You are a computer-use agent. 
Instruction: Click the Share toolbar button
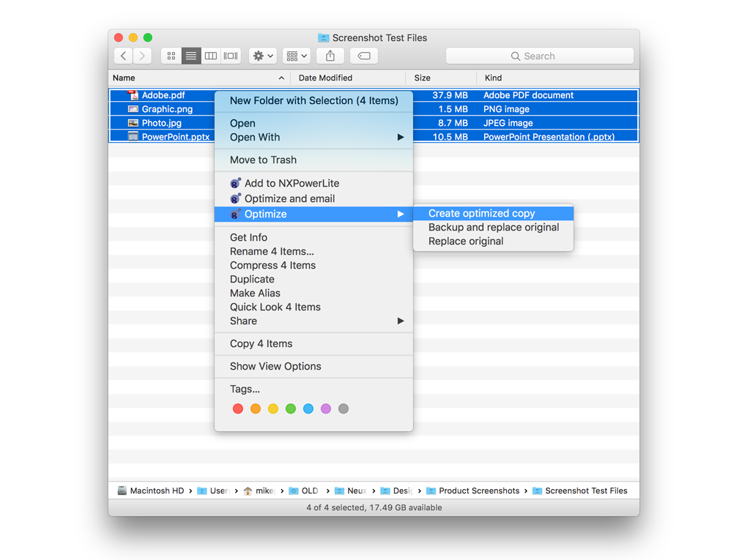coord(330,56)
